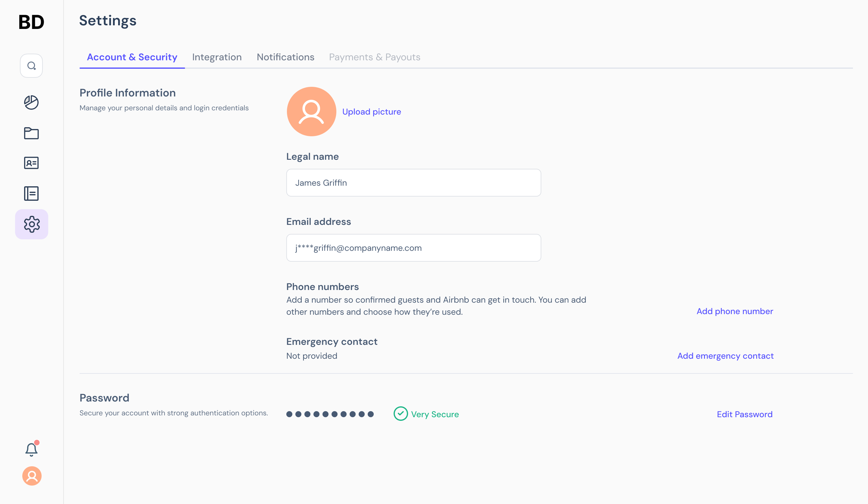Switch to the Notifications tab
The width and height of the screenshot is (868, 504).
pyautogui.click(x=285, y=57)
